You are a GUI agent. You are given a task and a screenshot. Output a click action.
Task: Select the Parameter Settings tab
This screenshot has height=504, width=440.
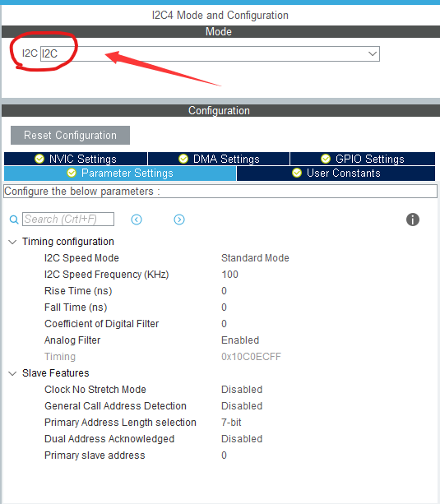click(120, 173)
